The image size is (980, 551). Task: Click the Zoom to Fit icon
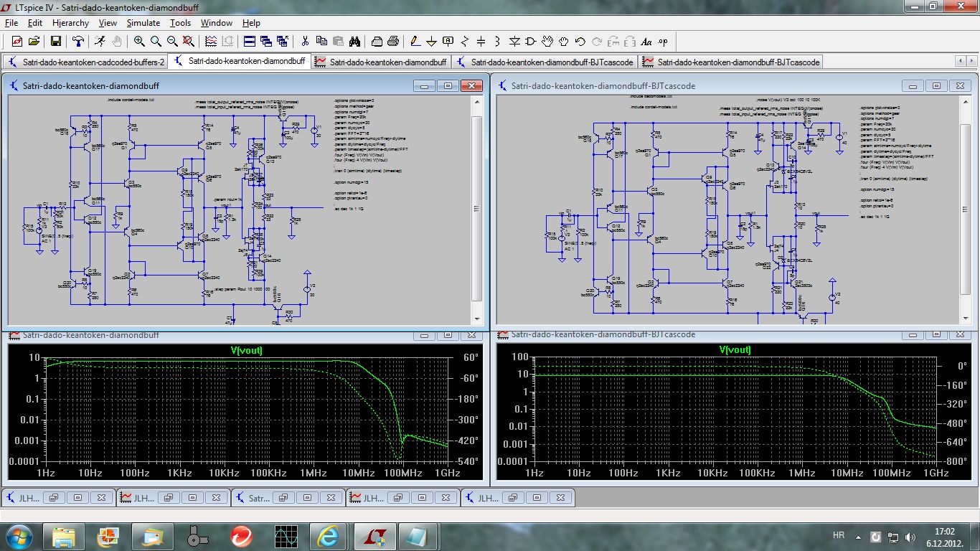click(x=189, y=41)
